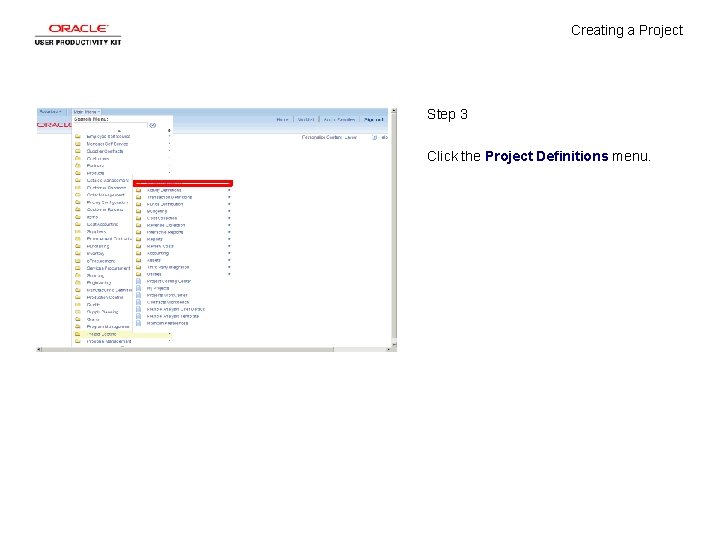
Task: Select Supply Planning menu item
Action: point(102,312)
